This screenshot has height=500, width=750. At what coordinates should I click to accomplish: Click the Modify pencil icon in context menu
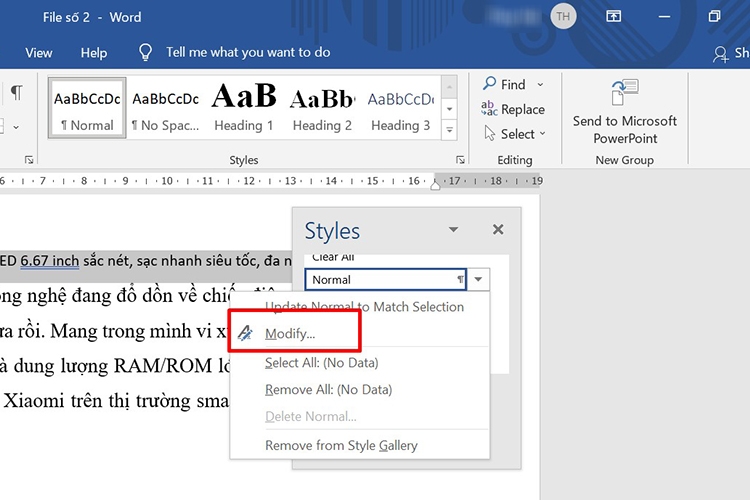coord(246,334)
